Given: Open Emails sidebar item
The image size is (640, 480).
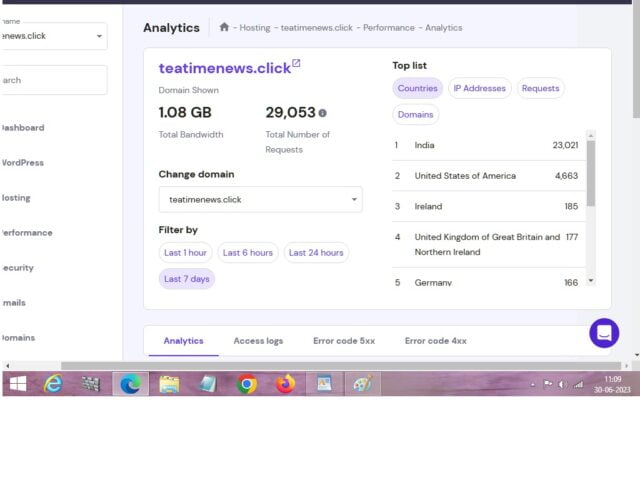Looking at the screenshot, I should [x=13, y=303].
